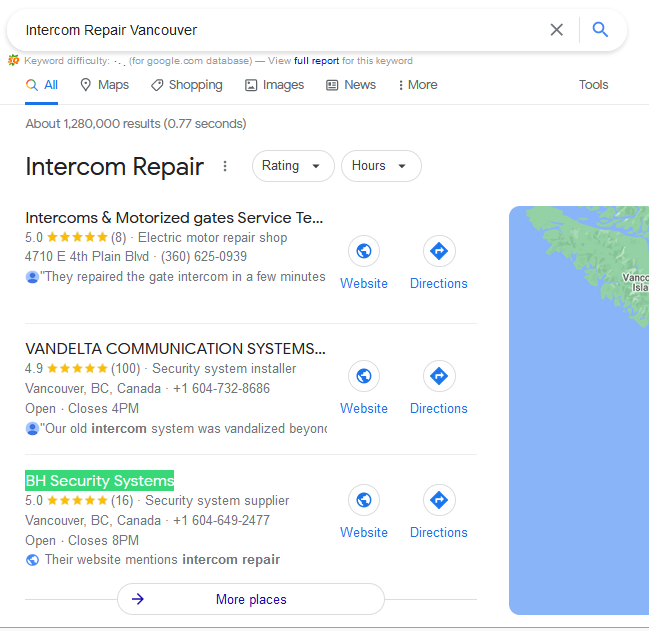Click globe icon beside 'Their website mentions intercom repair'

tap(32, 560)
